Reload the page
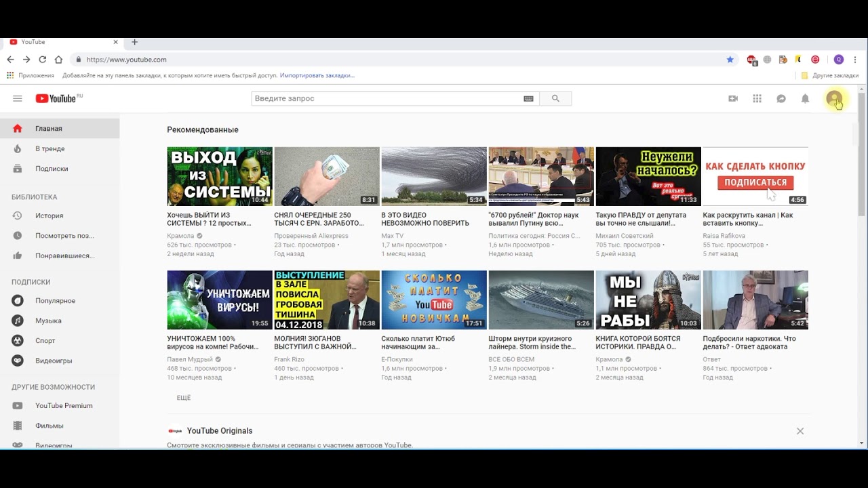The height and width of the screenshot is (488, 868). [43, 60]
